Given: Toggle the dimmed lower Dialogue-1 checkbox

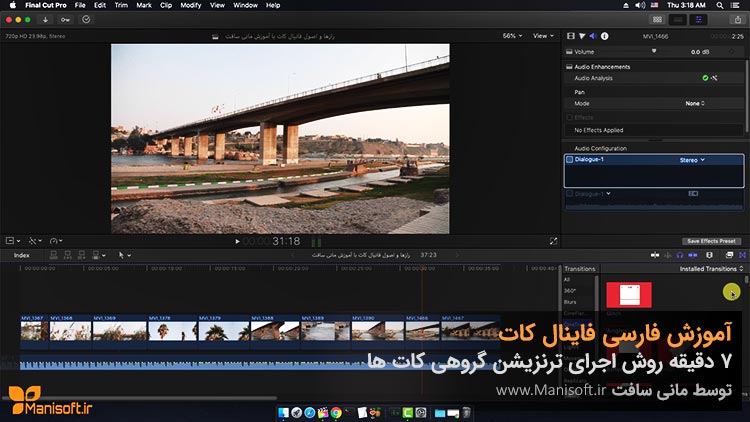Looking at the screenshot, I should pos(570,194).
